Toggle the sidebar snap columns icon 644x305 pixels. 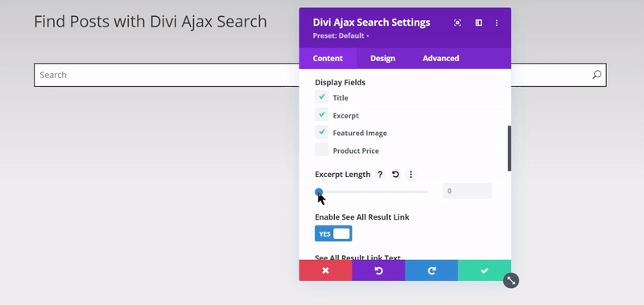(x=478, y=23)
